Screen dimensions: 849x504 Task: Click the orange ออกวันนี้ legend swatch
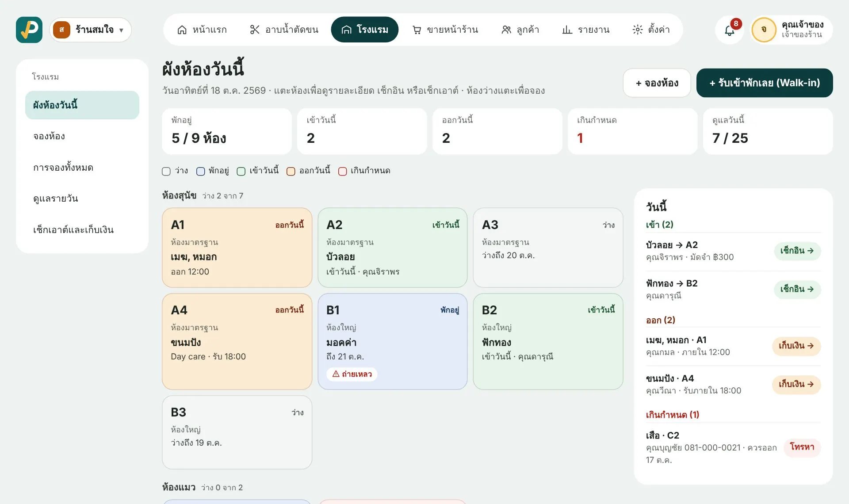291,171
